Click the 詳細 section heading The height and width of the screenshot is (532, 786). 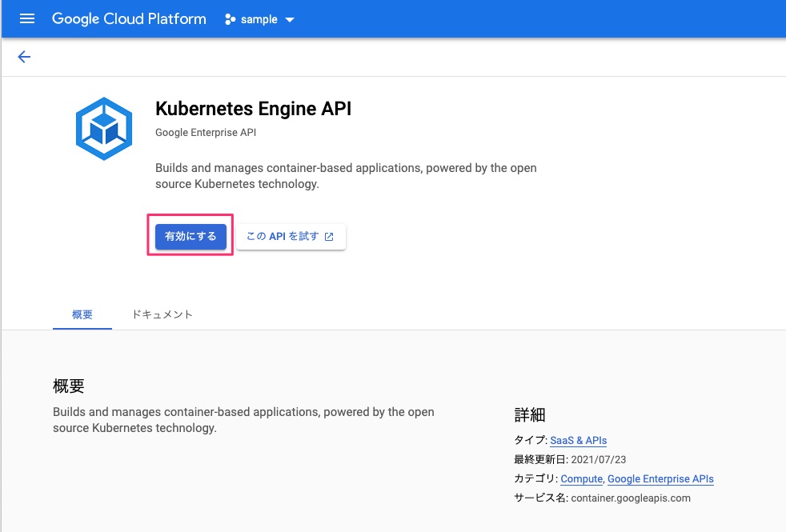530,414
